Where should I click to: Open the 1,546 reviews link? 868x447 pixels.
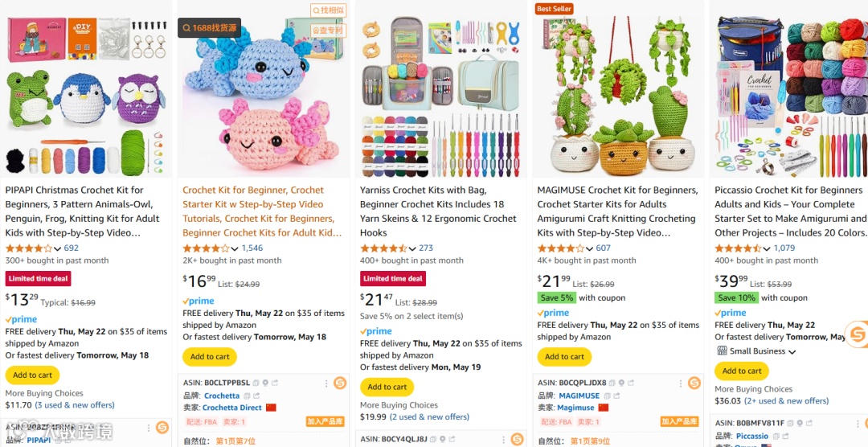click(252, 248)
